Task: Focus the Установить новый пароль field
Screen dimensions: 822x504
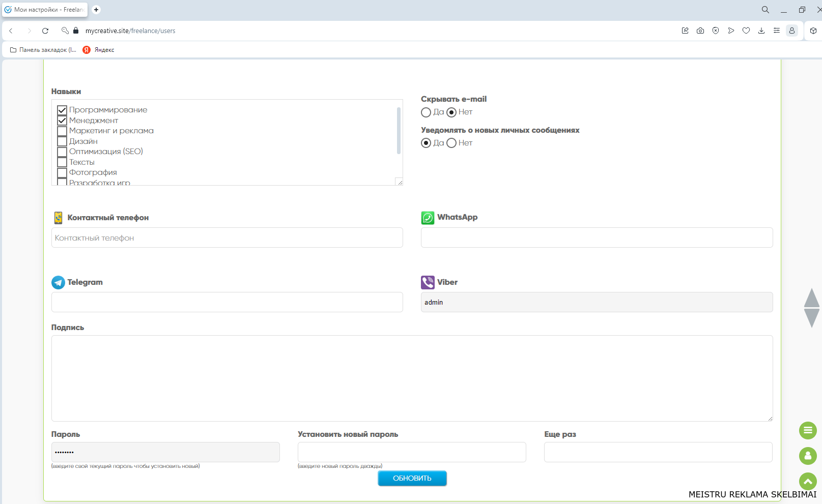Action: (x=412, y=452)
